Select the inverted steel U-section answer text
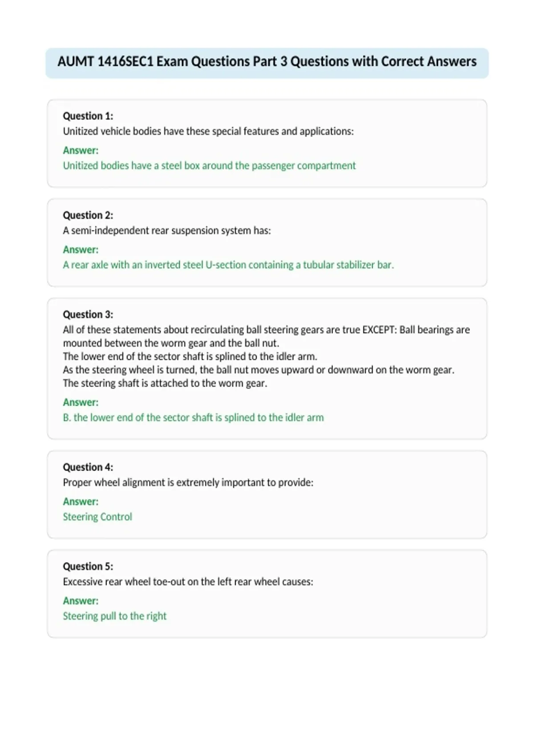 coord(228,265)
